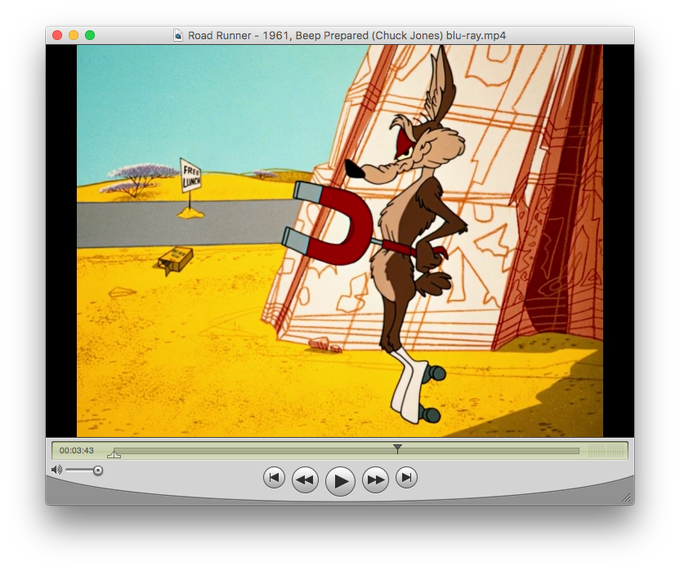Close the player window with the red button
The width and height of the screenshot is (680, 571).
coord(57,35)
